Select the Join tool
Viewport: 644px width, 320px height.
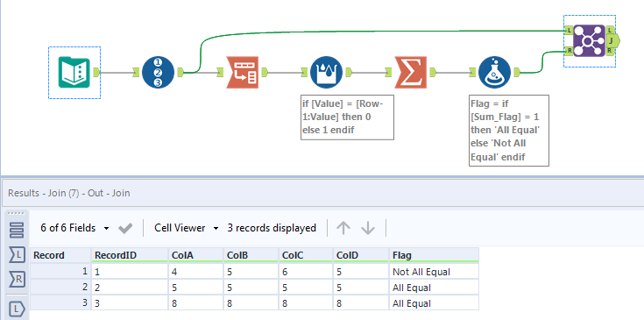(589, 40)
